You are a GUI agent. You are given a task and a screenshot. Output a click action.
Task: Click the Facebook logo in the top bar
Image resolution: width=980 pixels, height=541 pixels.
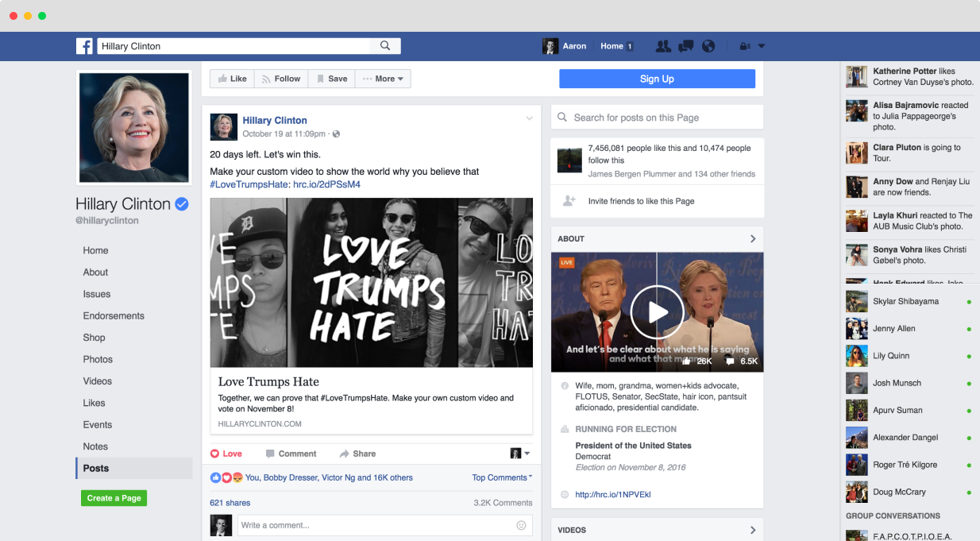[x=84, y=46]
